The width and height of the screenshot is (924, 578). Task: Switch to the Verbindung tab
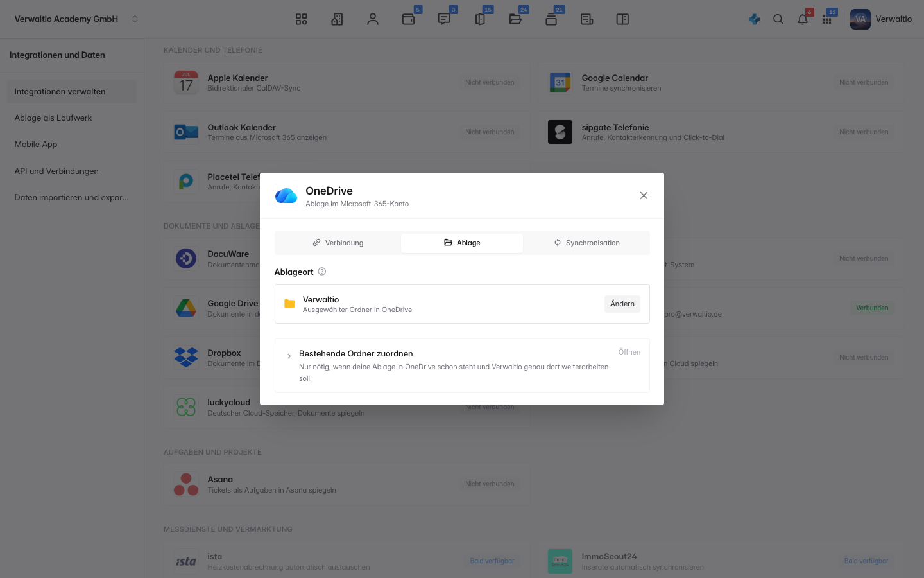coord(338,243)
